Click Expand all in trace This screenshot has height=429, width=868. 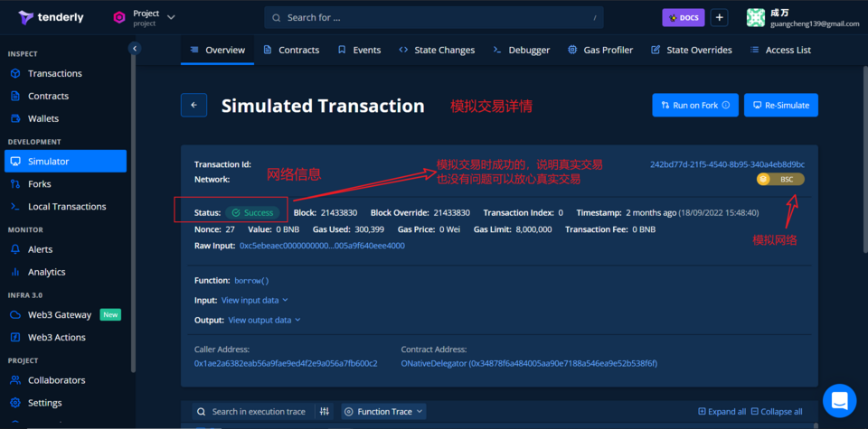(x=722, y=411)
